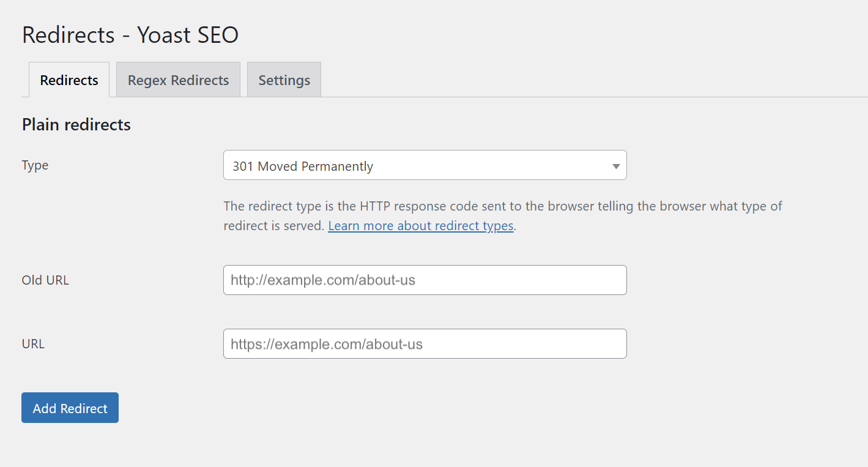Click the Redirects - Yoast SEO page title

(x=130, y=35)
